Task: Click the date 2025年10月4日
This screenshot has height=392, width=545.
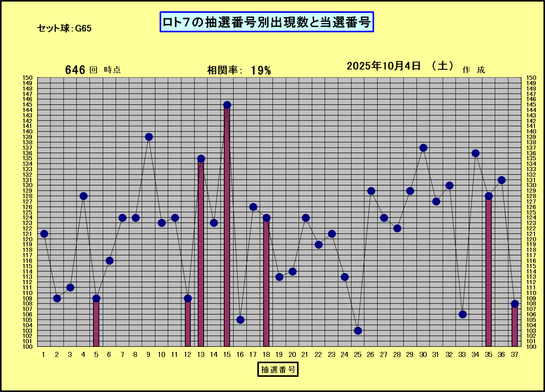Action: click(384, 66)
